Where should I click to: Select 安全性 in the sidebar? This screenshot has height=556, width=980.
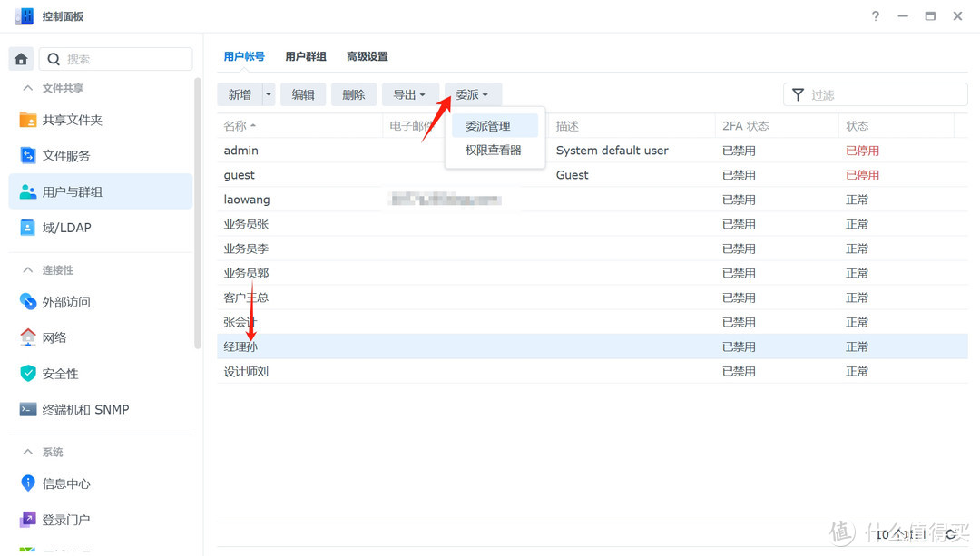coord(65,373)
